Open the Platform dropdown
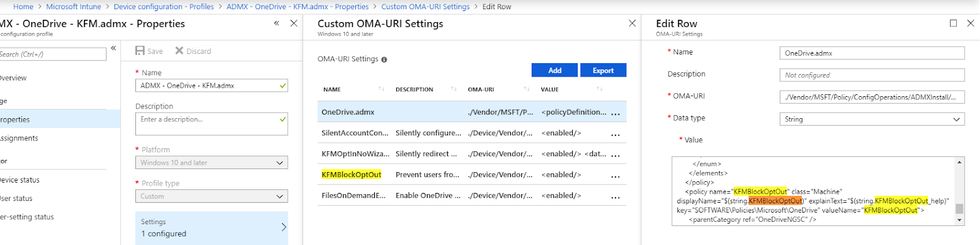 pyautogui.click(x=211, y=163)
